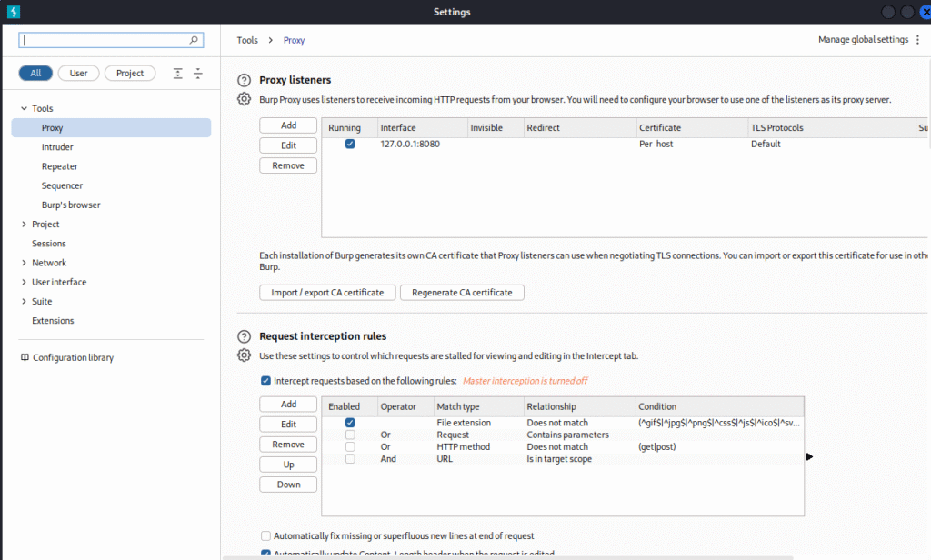The height and width of the screenshot is (560, 931).
Task: Open Sequencer settings in the sidebar
Action: click(63, 185)
